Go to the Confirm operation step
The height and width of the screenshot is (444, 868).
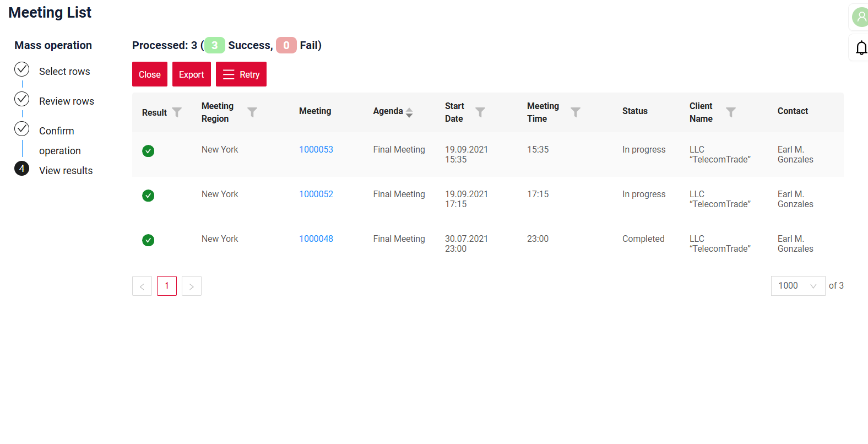(60, 141)
